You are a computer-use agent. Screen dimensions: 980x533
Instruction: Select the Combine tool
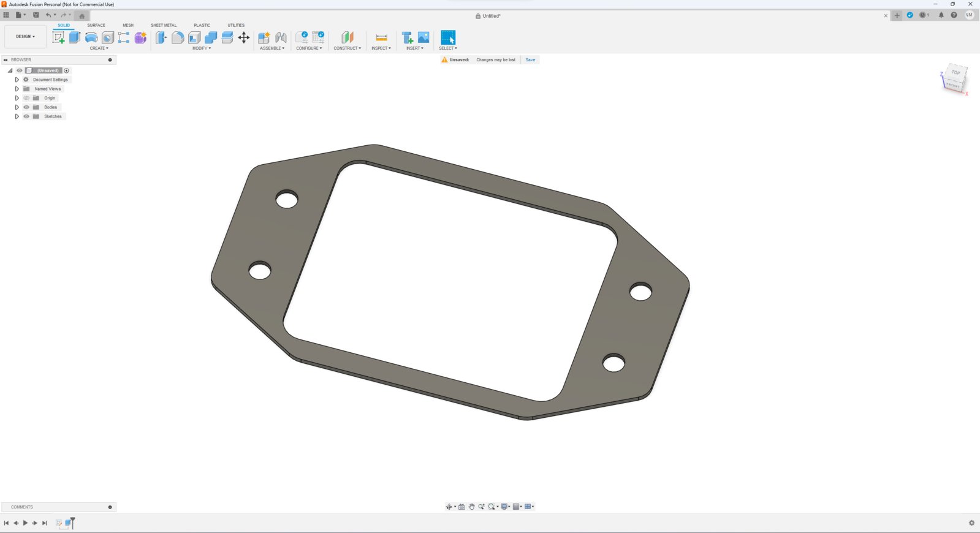(211, 37)
